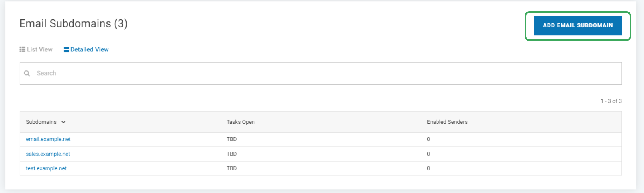Click enabled senders count for test.example.net
This screenshot has width=644, height=193.
pyautogui.click(x=429, y=168)
